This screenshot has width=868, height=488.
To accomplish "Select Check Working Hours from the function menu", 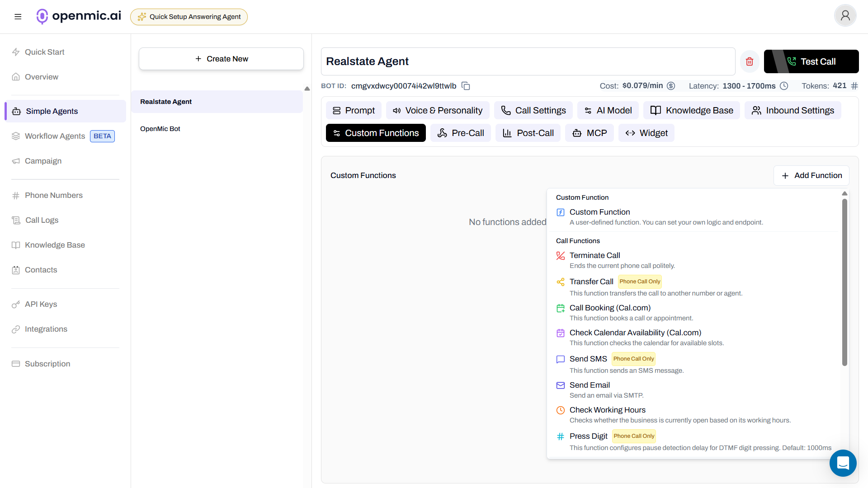I will click(x=608, y=410).
